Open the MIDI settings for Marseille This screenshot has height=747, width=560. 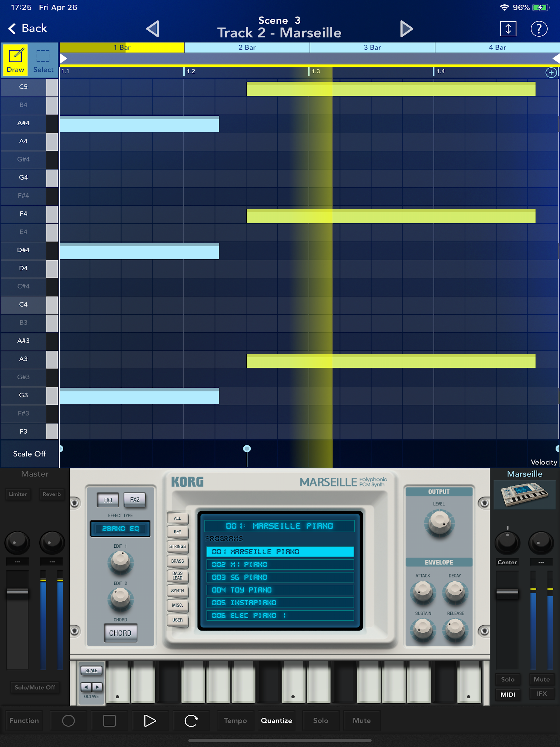click(507, 695)
